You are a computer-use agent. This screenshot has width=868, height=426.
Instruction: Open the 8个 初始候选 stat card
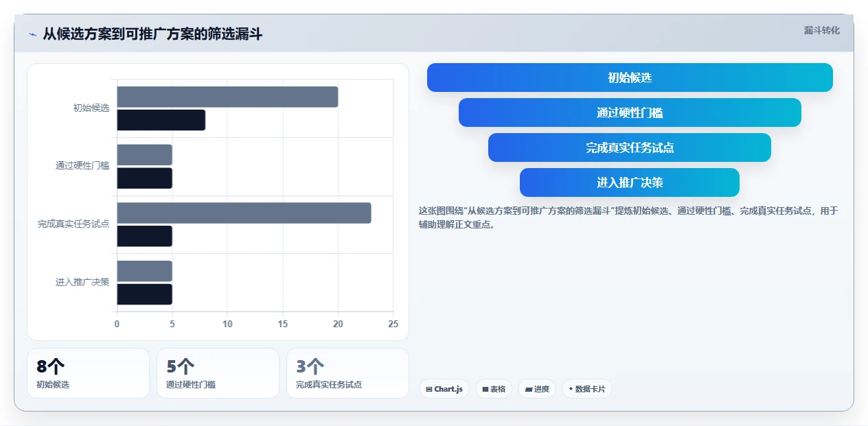pos(88,373)
